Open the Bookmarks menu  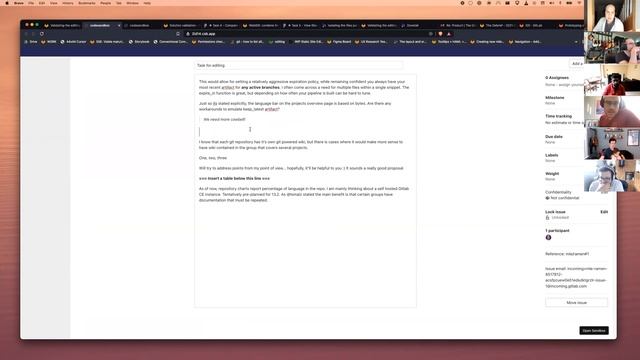pos(86,3)
